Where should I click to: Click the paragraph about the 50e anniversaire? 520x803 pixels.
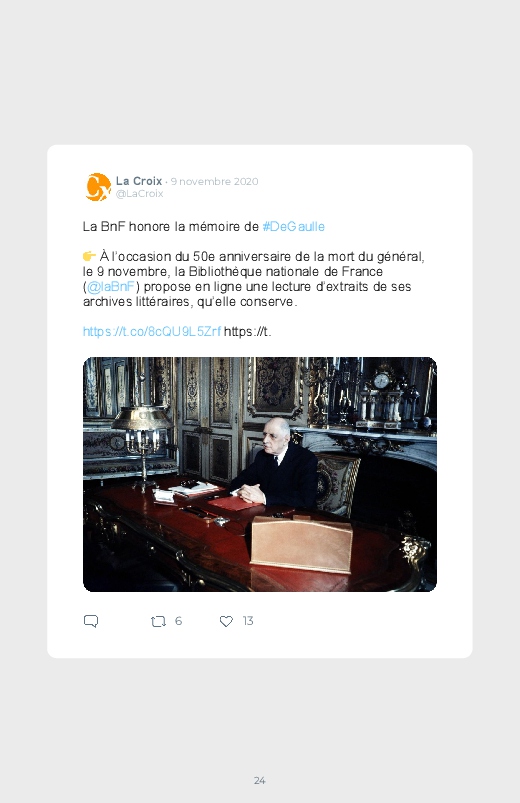click(254, 279)
